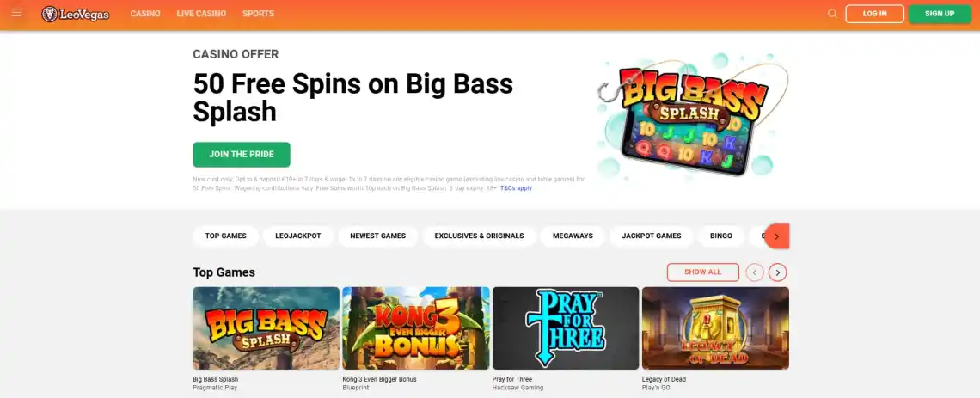Click Join The Pride button

242,155
